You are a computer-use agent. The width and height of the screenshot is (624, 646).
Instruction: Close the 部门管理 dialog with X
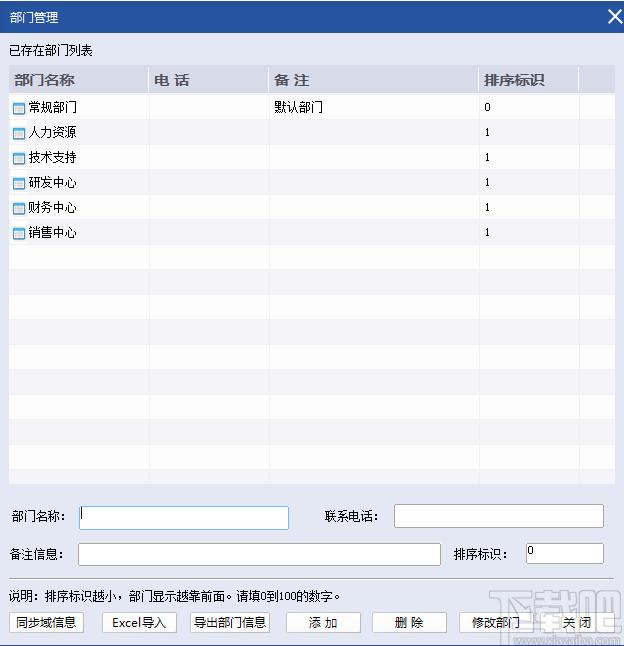pyautogui.click(x=615, y=17)
